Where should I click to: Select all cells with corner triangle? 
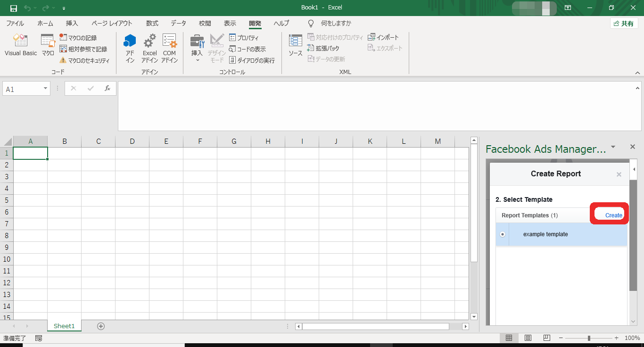pos(7,141)
